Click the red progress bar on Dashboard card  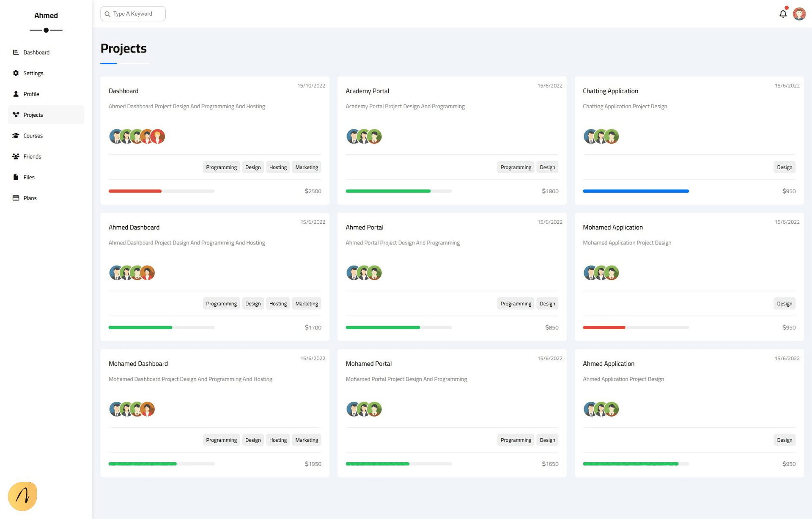click(x=135, y=191)
